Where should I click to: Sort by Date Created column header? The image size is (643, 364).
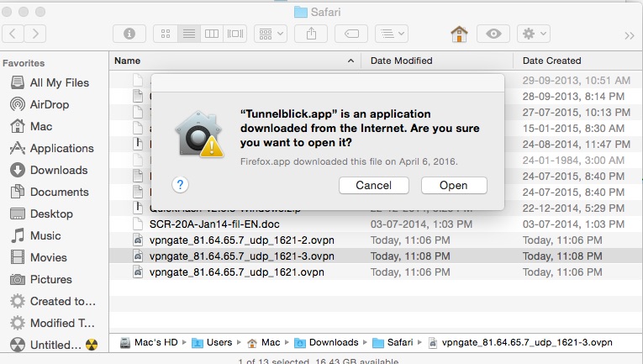(x=551, y=61)
